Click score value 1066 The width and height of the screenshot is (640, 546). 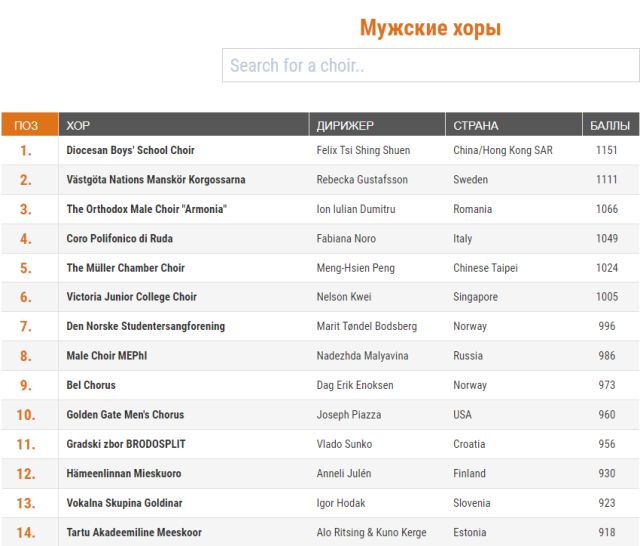click(x=607, y=209)
